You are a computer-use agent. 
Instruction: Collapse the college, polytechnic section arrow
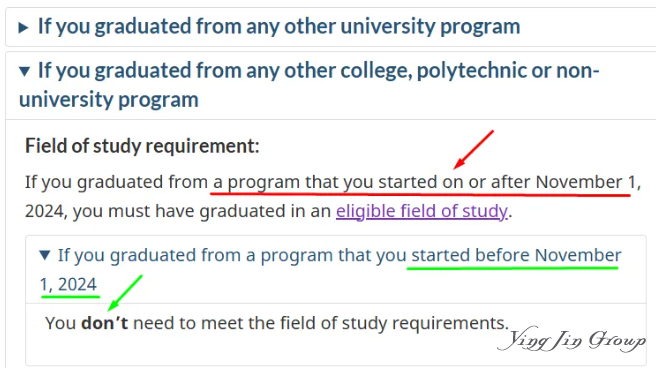click(24, 72)
